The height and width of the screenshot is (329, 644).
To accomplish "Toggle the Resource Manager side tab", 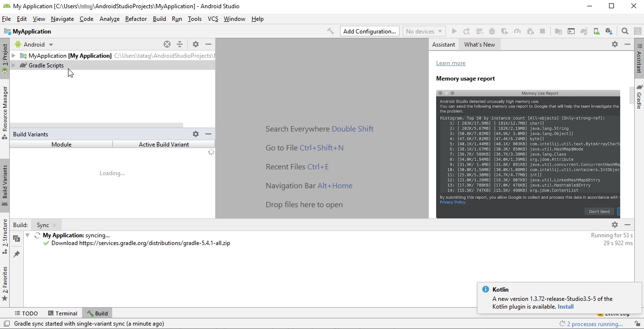I will coord(5,113).
